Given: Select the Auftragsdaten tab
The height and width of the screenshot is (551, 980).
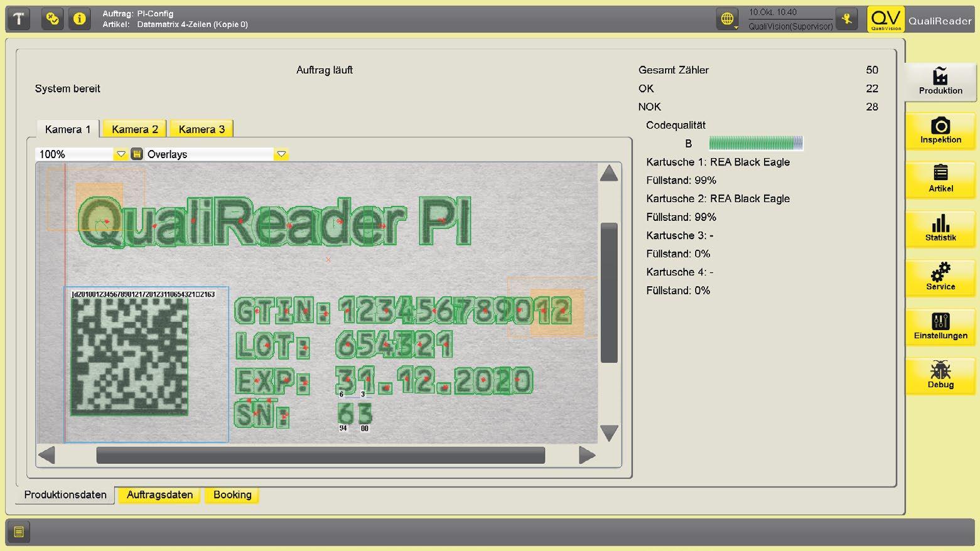Looking at the screenshot, I should pos(159,495).
